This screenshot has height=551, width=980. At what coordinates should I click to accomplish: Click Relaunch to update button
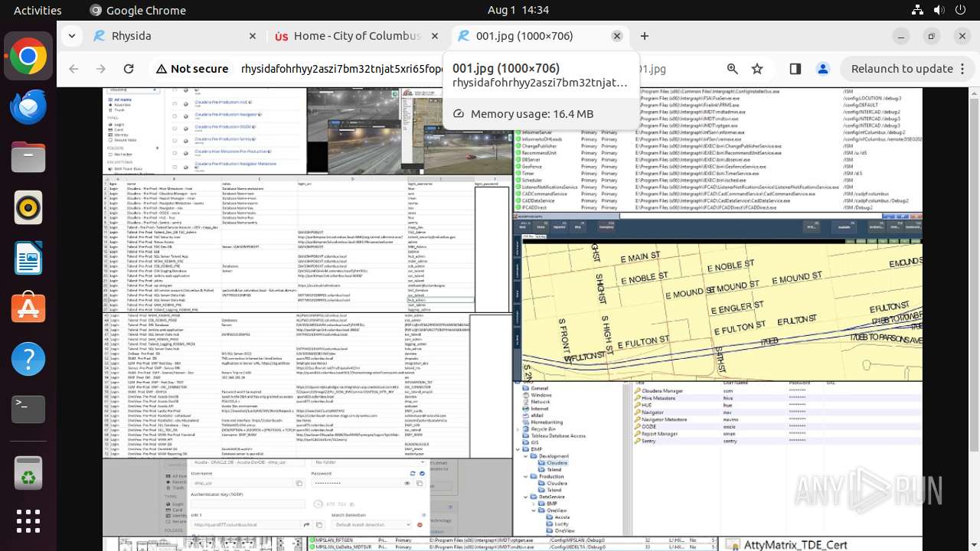click(902, 69)
